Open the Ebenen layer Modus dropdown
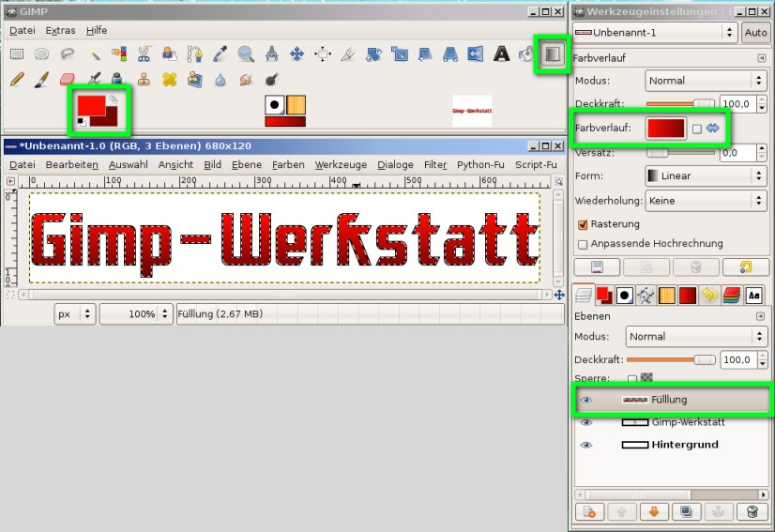This screenshot has height=532, width=775. point(696,337)
